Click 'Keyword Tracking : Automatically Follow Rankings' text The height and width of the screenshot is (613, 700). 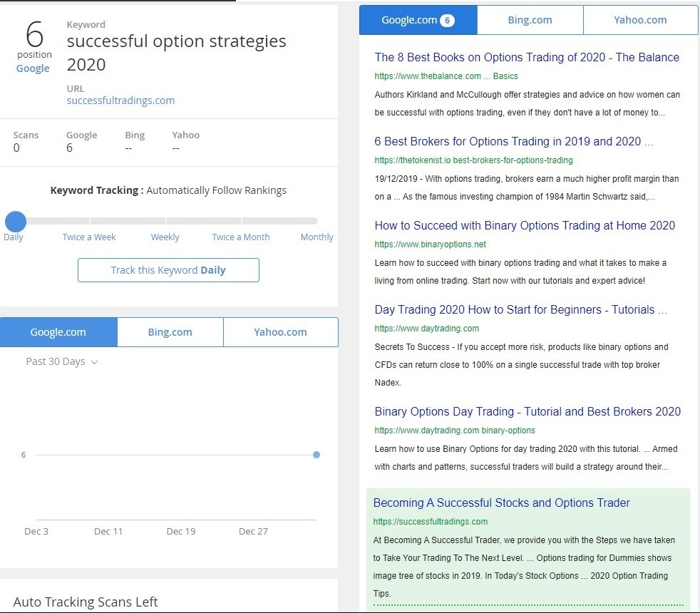[168, 190]
